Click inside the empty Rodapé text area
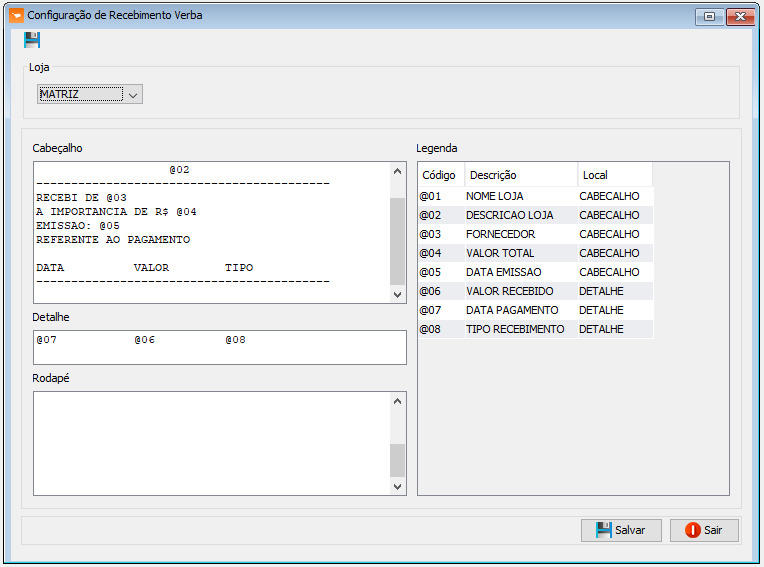Viewport: 764px width, 567px height. pyautogui.click(x=210, y=442)
